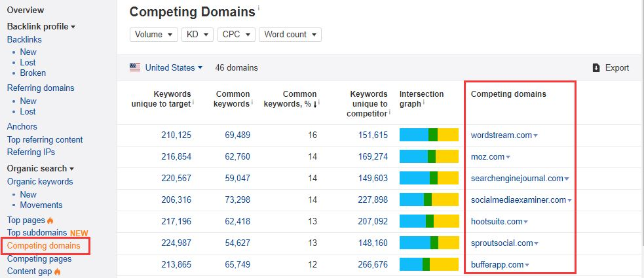This screenshot has height=278, width=644.
Task: Expand the searchenginejournal.com dropdown arrow
Action: click(x=567, y=179)
